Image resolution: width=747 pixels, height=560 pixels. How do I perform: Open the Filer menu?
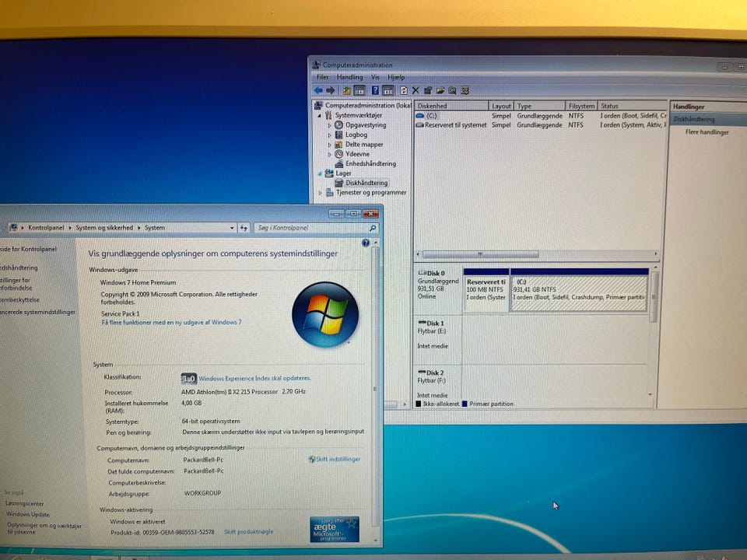322,77
